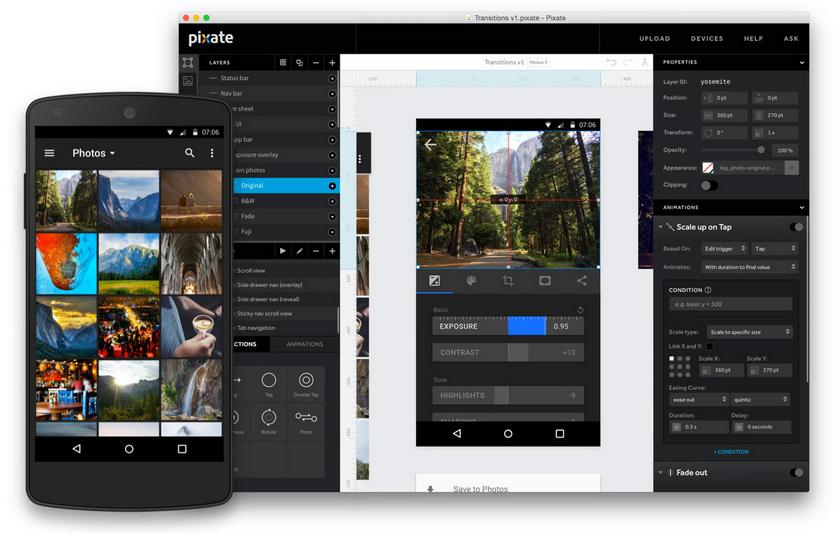Add a new layer with Layers plus icon
Screen dimensions: 834x536
click(x=332, y=63)
